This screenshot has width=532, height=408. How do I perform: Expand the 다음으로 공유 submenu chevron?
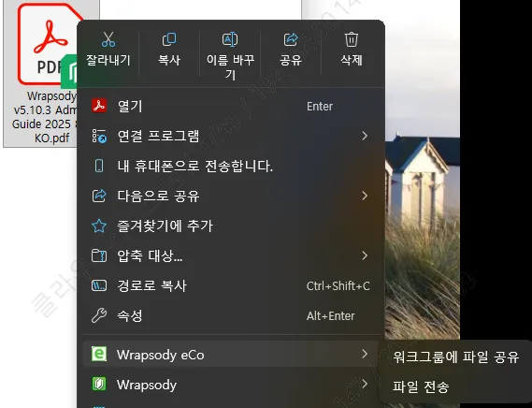365,196
